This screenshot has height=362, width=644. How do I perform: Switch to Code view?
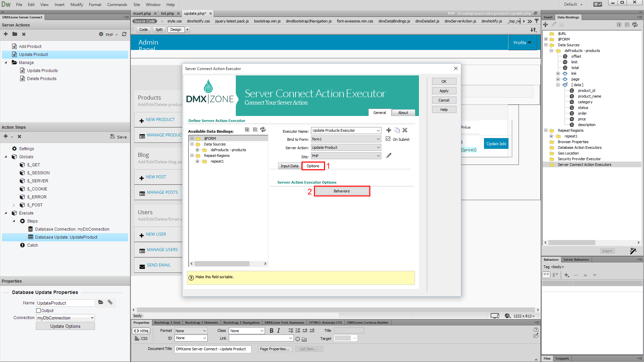pos(144,29)
